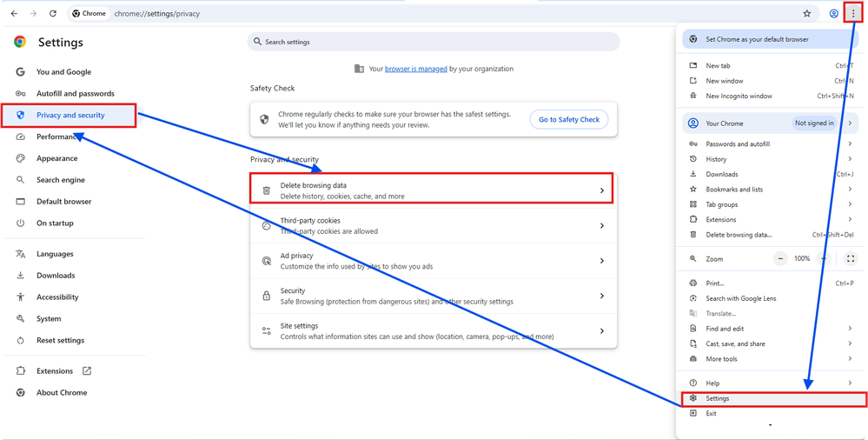Choose New Incognito window from the menu
868x440 pixels.
tap(772, 96)
